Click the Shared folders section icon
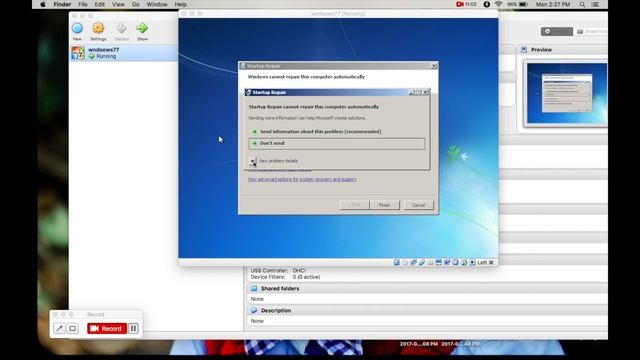 pyautogui.click(x=254, y=289)
